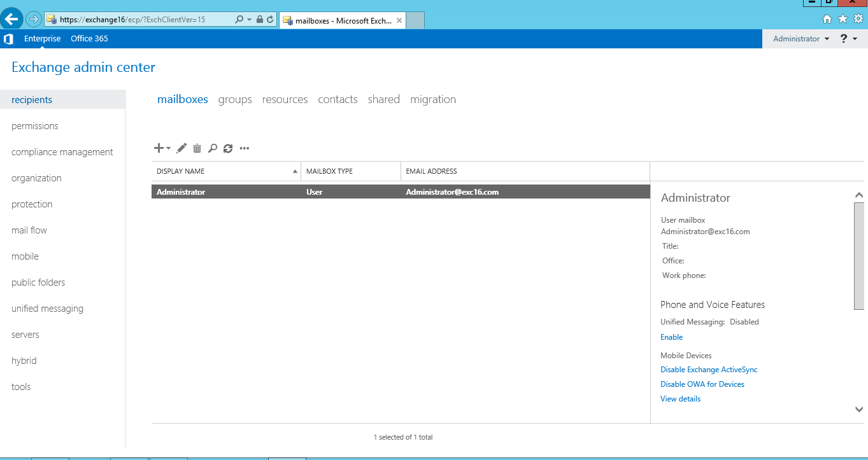868x460 pixels.
Task: Click the padlock security icon in address bar
Action: (x=260, y=20)
